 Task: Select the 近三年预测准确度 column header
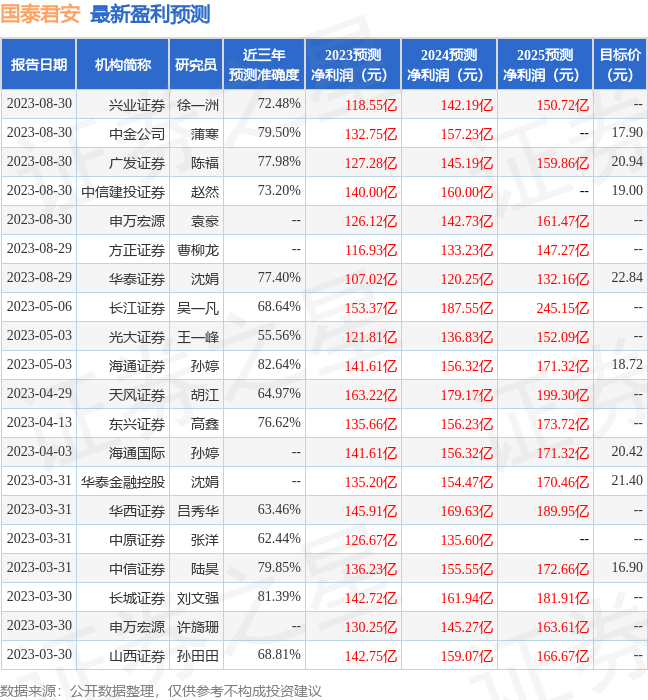[x=264, y=65]
